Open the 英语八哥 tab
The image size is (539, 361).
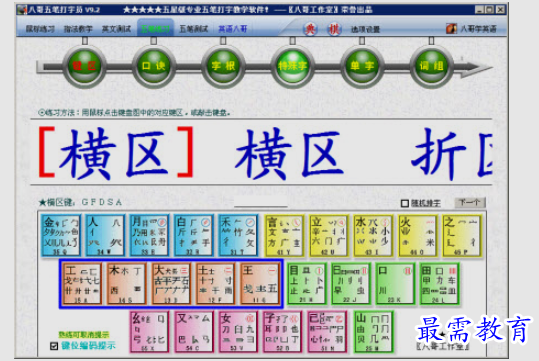[233, 29]
